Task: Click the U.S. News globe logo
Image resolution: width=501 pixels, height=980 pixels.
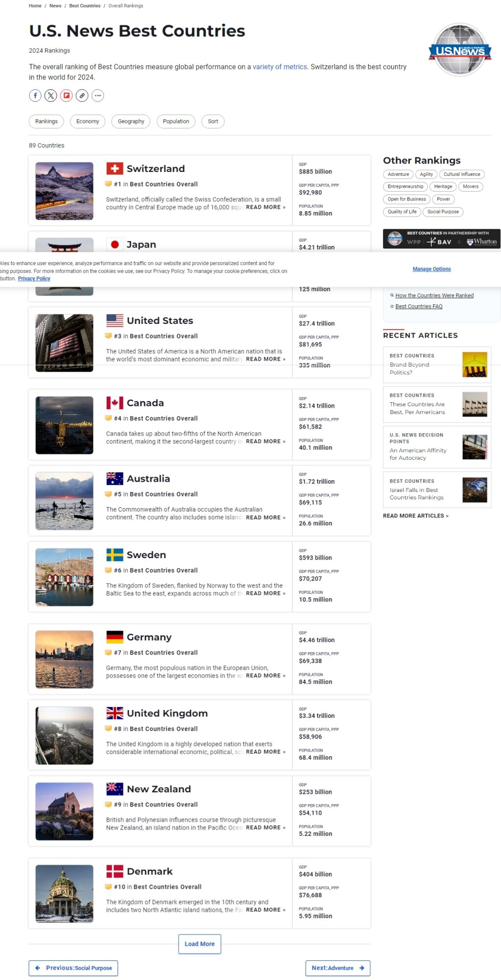Action: click(x=459, y=49)
